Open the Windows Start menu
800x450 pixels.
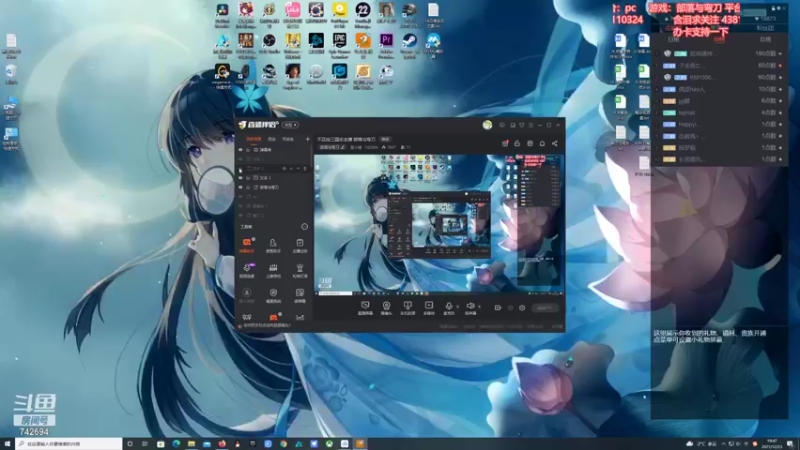[x=7, y=444]
